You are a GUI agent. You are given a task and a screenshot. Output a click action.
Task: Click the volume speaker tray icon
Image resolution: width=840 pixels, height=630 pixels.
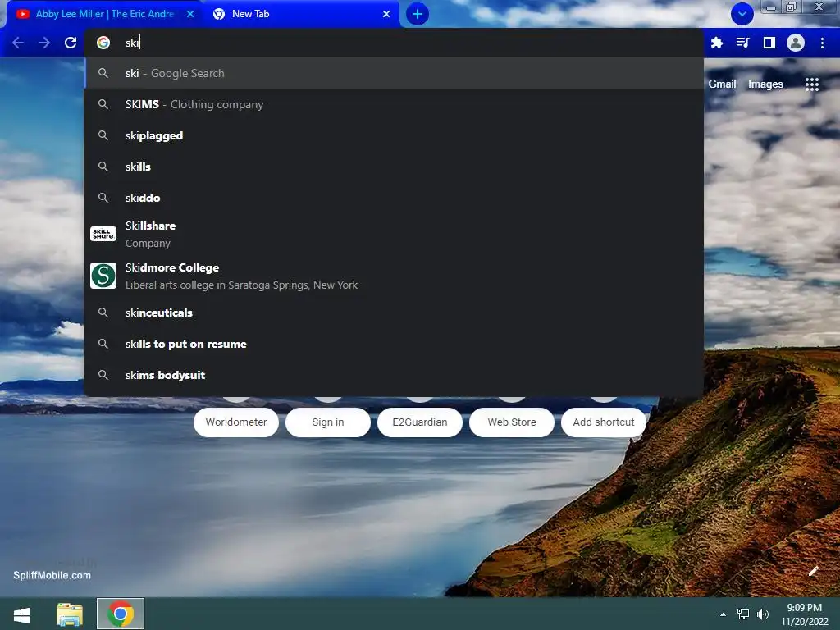pyautogui.click(x=763, y=614)
